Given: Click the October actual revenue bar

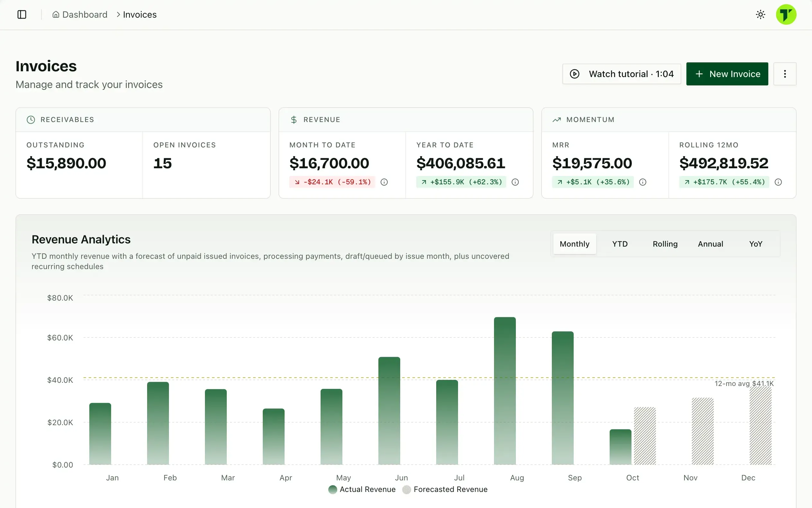Looking at the screenshot, I should coord(621,447).
